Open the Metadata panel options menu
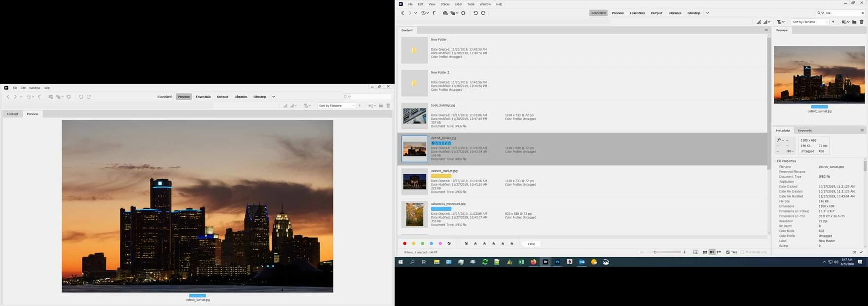Screen dimensions: 868x306 862,130
